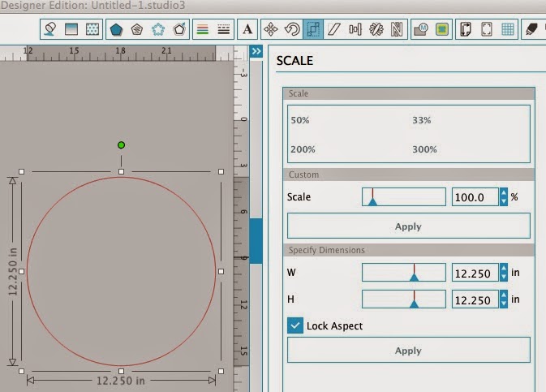Apply the 200% scale preset
Image resolution: width=546 pixels, height=392 pixels.
click(x=303, y=149)
